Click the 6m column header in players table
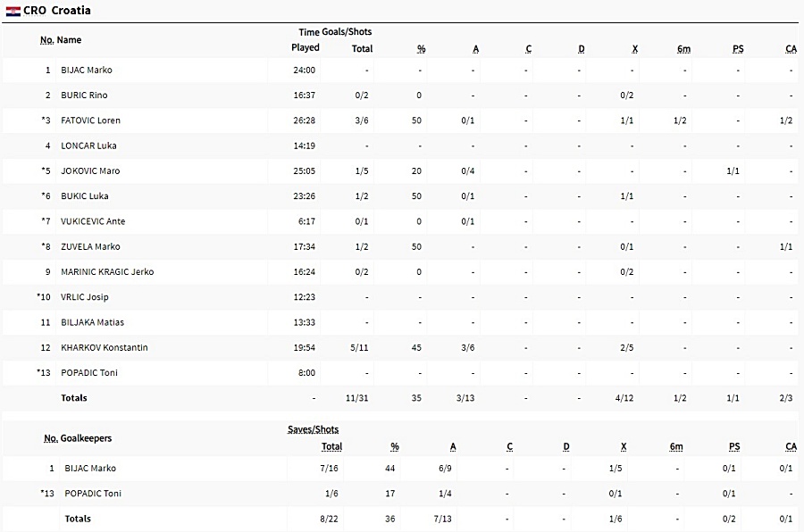This screenshot has height=532, width=804. click(x=683, y=49)
